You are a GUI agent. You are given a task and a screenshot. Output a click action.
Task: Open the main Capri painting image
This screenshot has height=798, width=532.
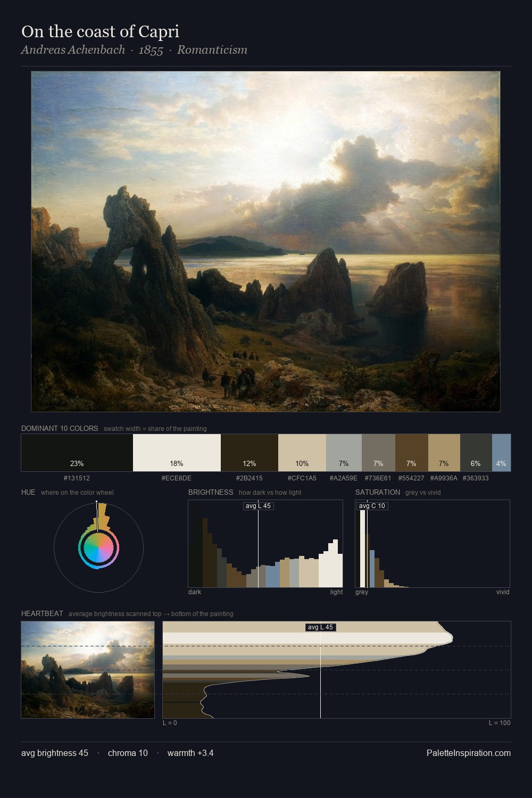click(265, 242)
